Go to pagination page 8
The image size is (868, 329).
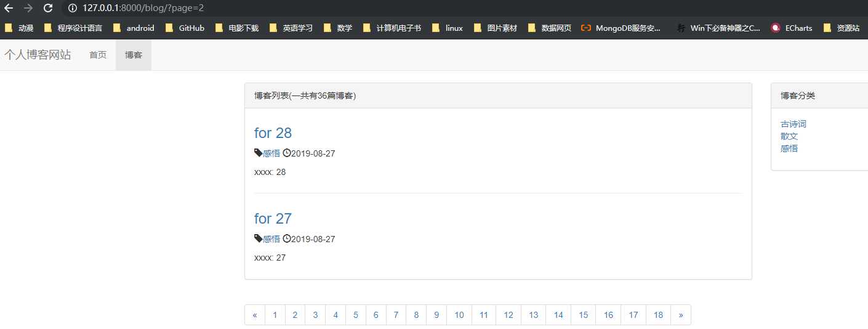click(417, 315)
